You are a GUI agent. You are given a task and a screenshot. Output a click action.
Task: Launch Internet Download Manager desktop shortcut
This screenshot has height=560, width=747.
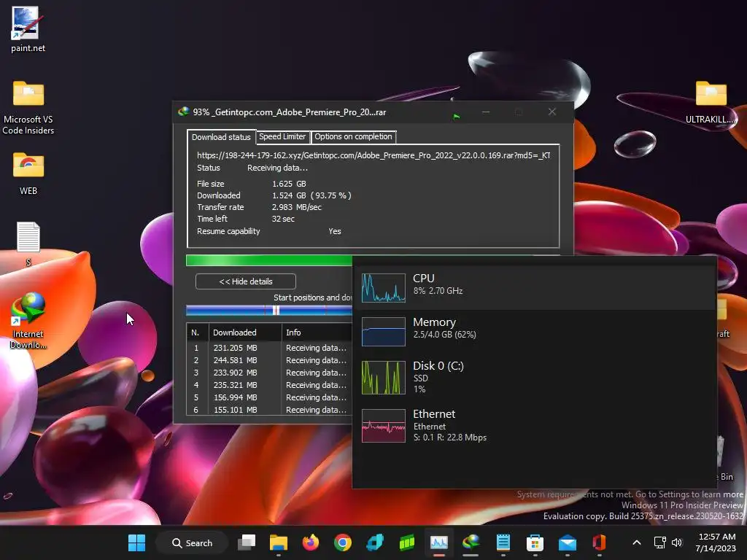28,320
